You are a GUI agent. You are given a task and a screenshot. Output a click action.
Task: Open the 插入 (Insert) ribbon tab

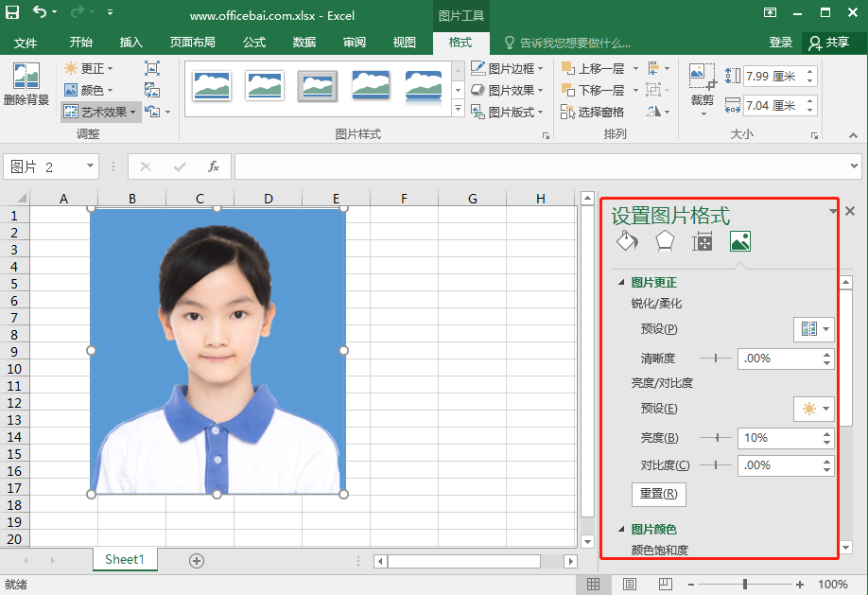coord(131,43)
